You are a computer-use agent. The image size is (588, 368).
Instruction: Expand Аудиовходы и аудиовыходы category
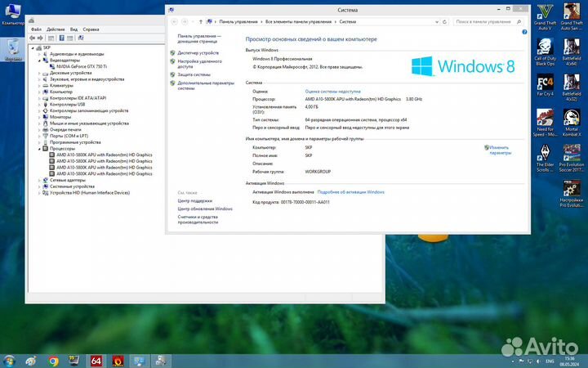[39, 54]
